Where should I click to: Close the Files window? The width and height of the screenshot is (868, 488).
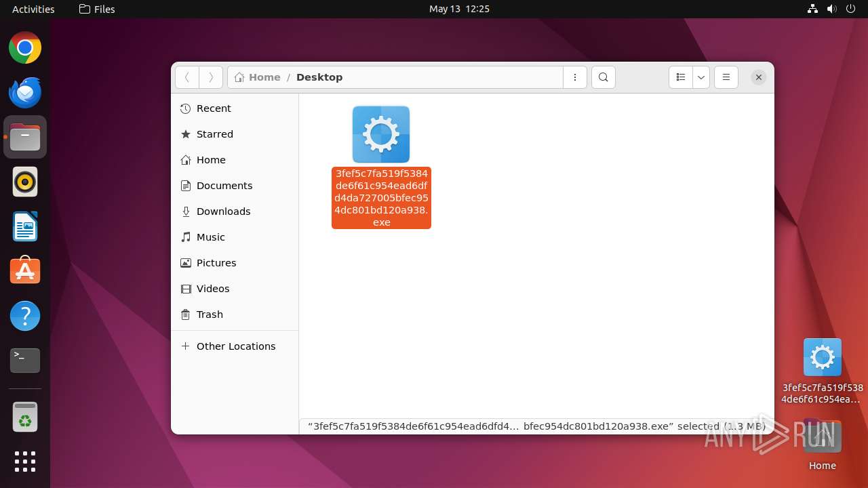[x=759, y=77]
